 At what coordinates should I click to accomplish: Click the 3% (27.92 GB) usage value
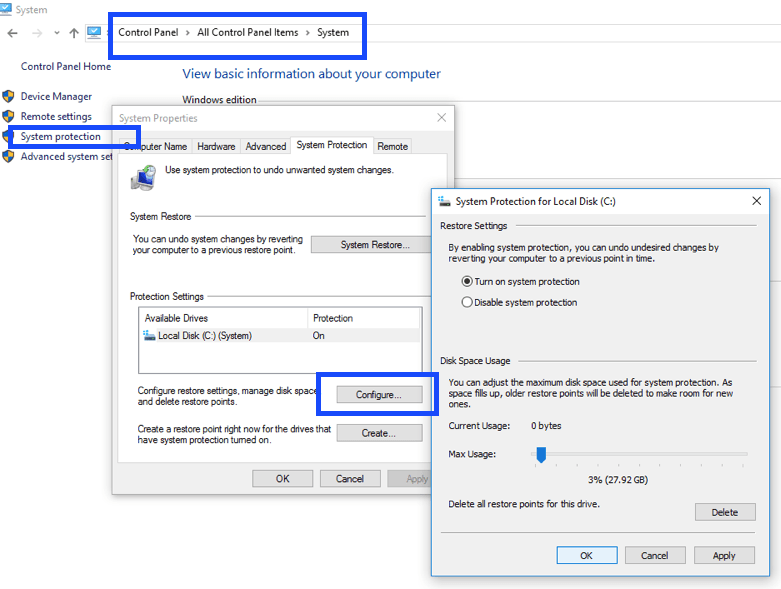618,480
